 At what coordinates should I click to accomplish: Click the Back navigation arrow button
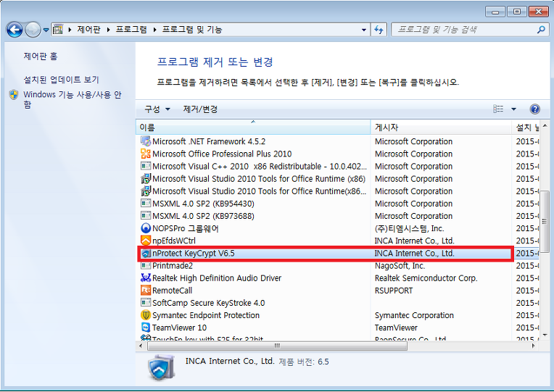(15, 30)
